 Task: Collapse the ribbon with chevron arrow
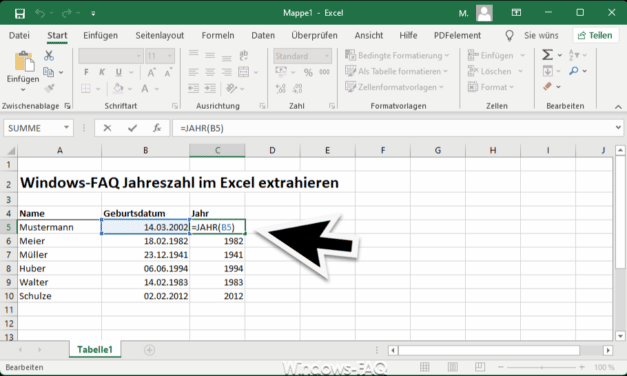click(x=618, y=107)
